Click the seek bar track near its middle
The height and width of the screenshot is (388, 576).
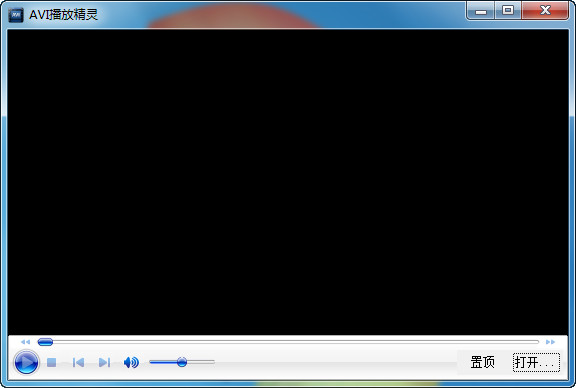click(288, 342)
